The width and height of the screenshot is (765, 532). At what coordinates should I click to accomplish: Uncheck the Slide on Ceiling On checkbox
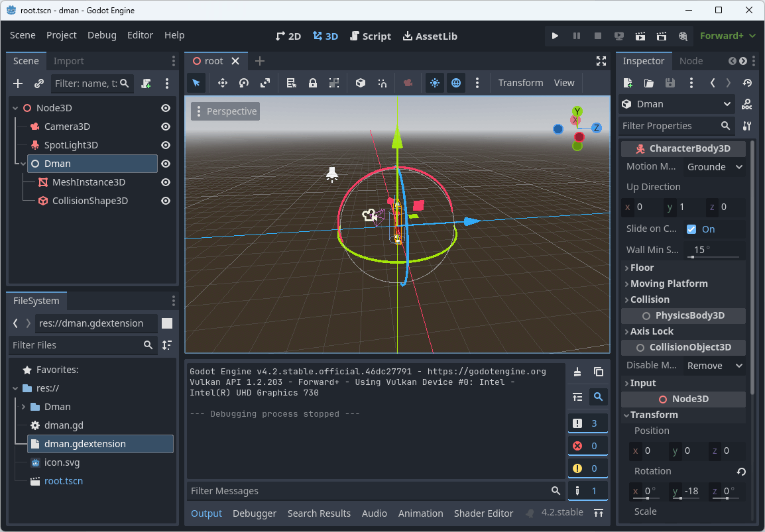[691, 229]
